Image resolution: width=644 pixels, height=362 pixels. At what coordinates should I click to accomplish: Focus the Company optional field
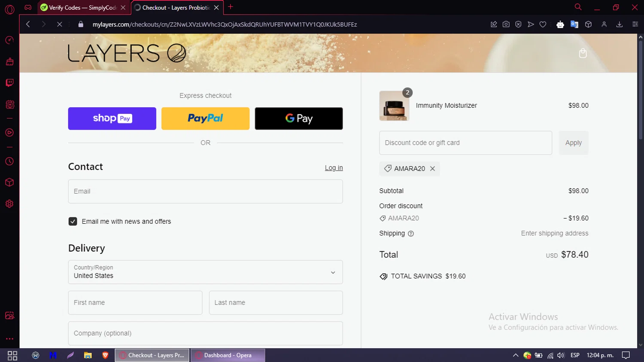pyautogui.click(x=205, y=333)
